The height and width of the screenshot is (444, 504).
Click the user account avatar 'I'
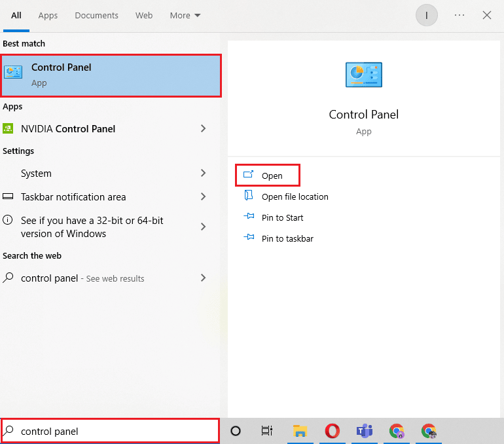click(427, 15)
